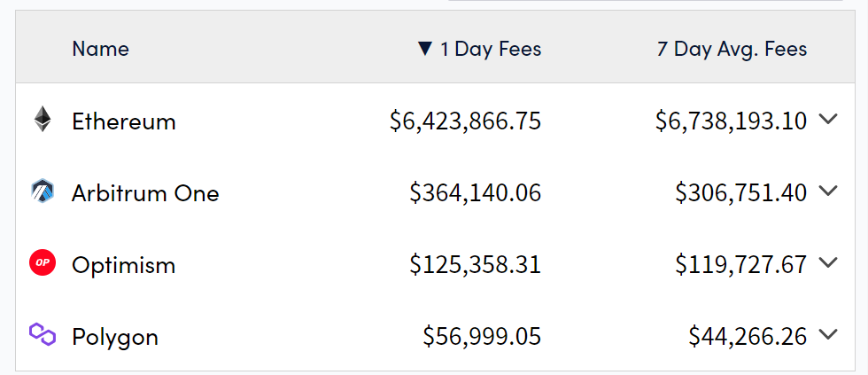Click the Ethereum diamond logo icon
Image resolution: width=868 pixels, height=375 pixels.
[43, 120]
